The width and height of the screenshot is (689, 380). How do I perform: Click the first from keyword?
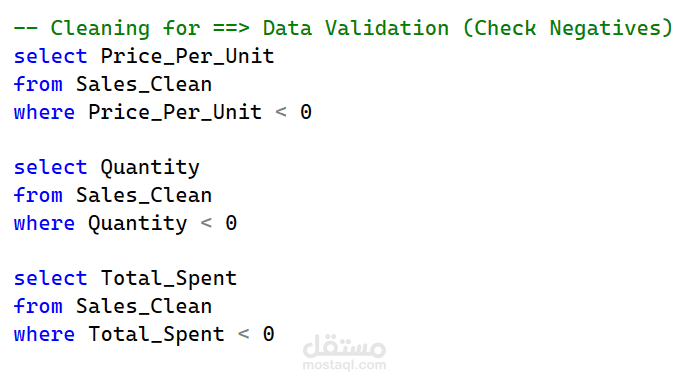[38, 84]
